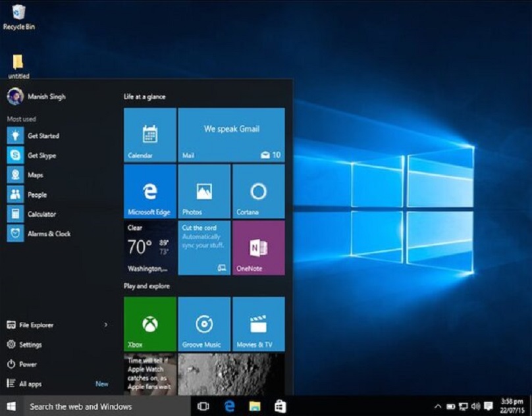Launch the Windows Store from the taskbar
This screenshot has width=532, height=416.
click(x=280, y=407)
